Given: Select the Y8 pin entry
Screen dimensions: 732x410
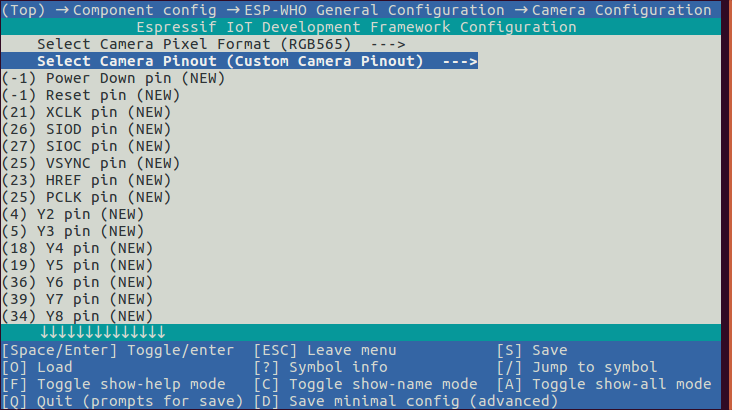Looking at the screenshot, I should pyautogui.click(x=80, y=316).
